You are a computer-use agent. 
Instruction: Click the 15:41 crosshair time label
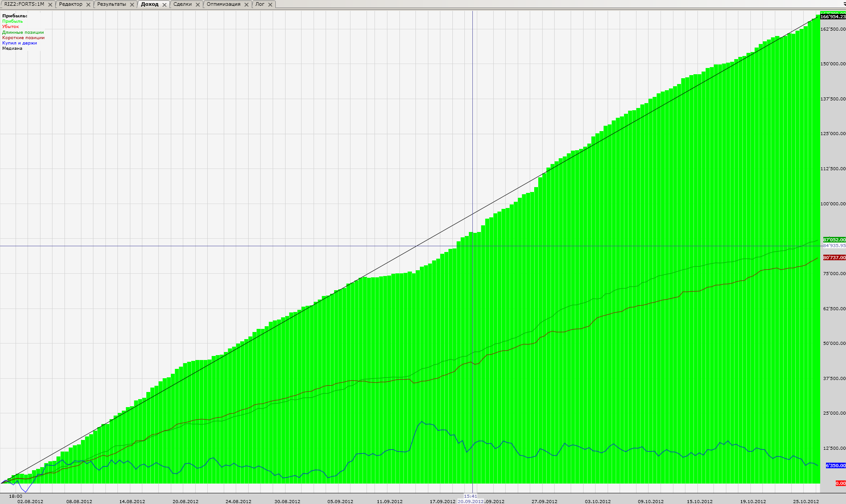[x=471, y=496]
